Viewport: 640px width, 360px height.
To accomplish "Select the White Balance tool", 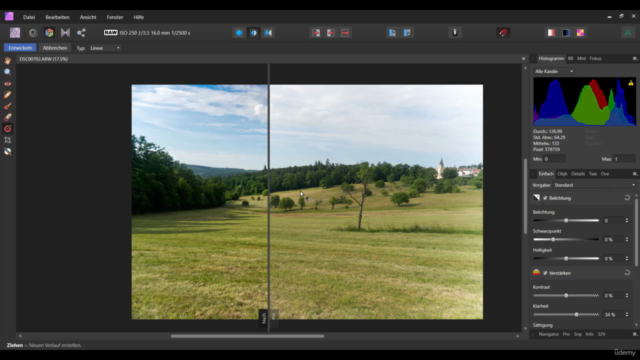I will (x=7, y=151).
